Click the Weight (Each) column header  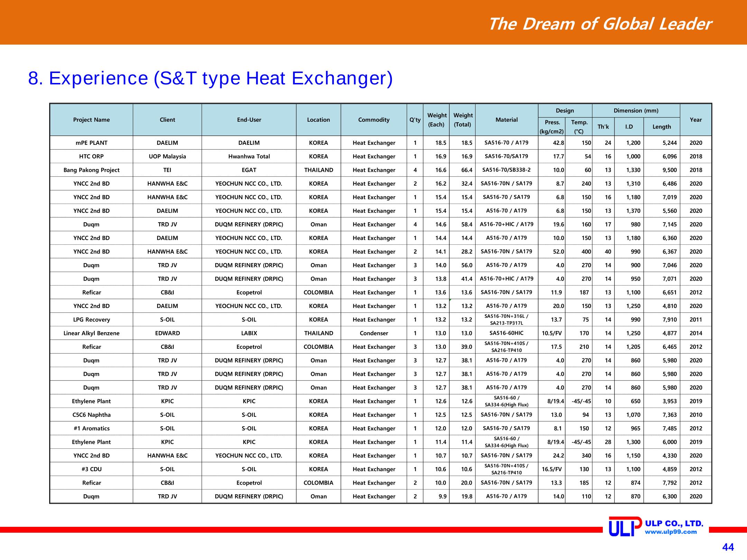click(436, 120)
